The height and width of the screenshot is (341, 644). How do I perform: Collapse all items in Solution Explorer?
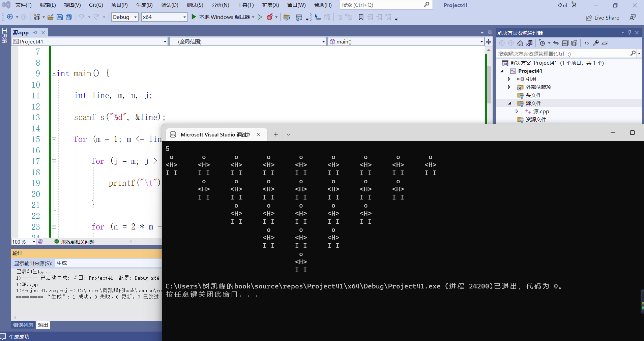click(x=565, y=43)
